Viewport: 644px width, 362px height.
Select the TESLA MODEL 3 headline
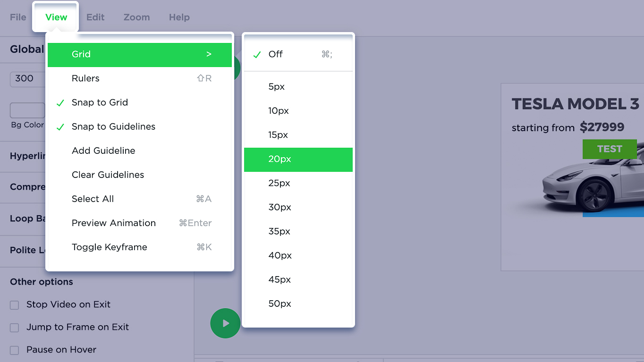click(x=576, y=104)
